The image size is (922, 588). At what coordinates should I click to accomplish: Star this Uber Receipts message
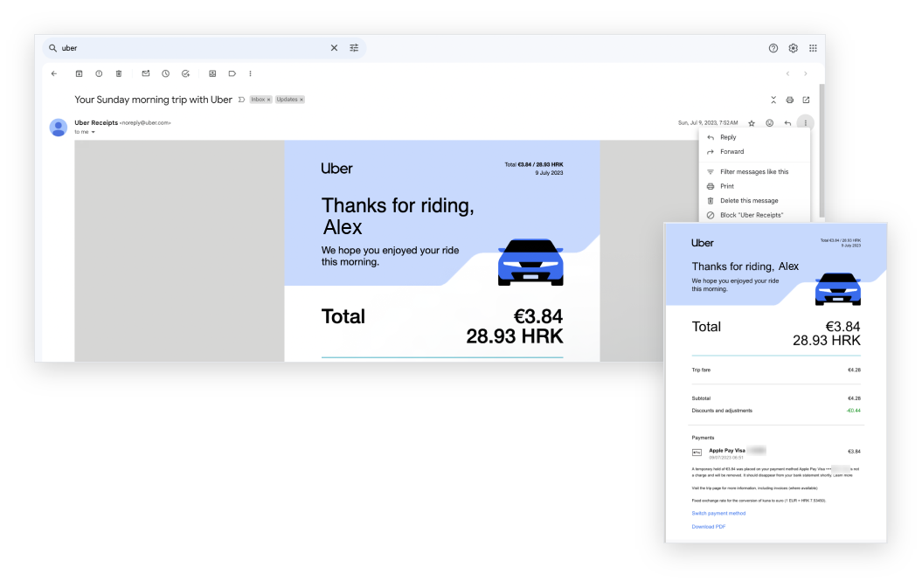coord(752,123)
